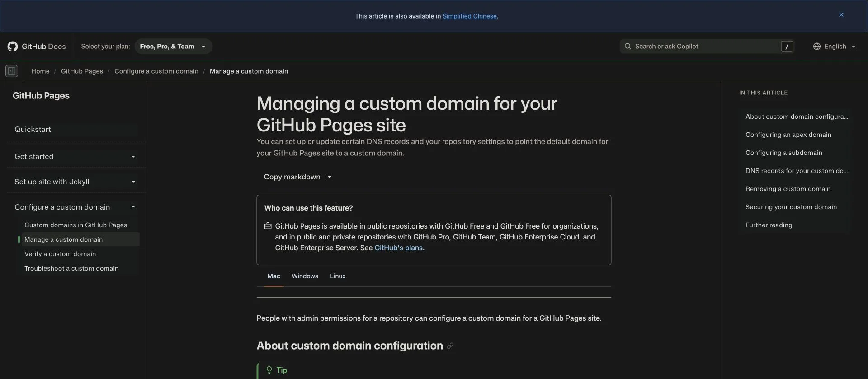This screenshot has width=868, height=379.
Task: Open Verify a custom domain
Action: [60, 254]
